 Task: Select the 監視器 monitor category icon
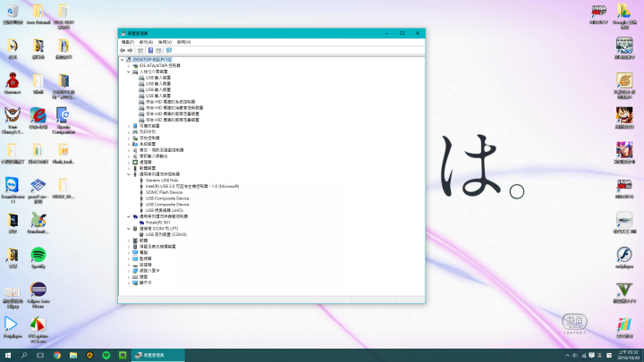[x=135, y=258]
